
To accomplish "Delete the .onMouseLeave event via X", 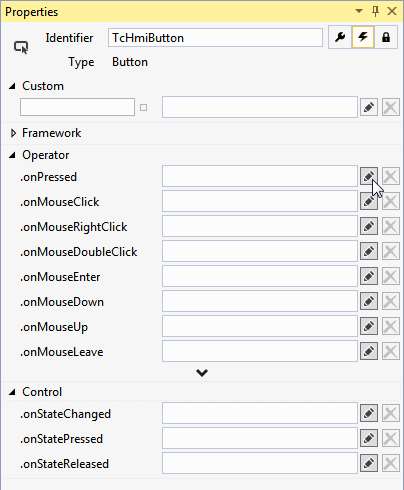I will (391, 351).
